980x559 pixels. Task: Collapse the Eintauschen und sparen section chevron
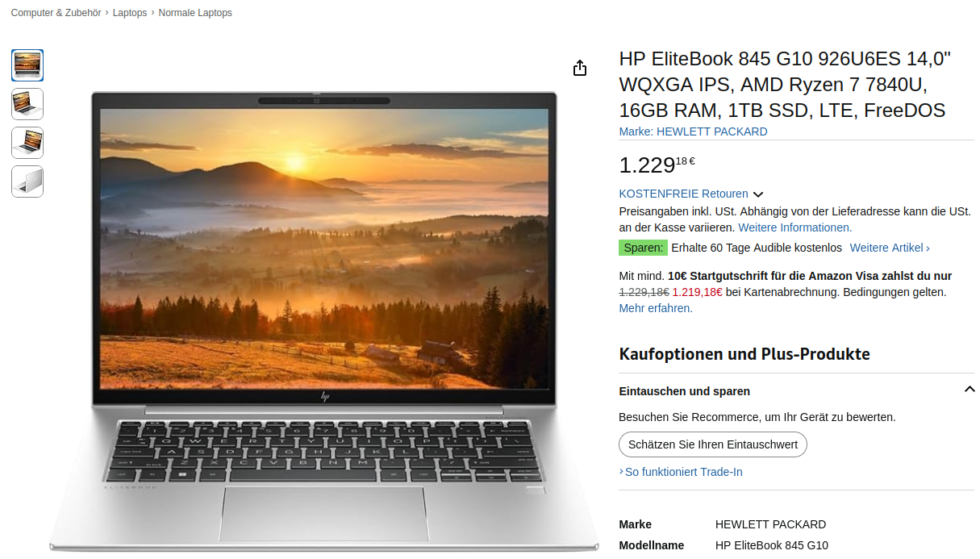click(x=969, y=390)
